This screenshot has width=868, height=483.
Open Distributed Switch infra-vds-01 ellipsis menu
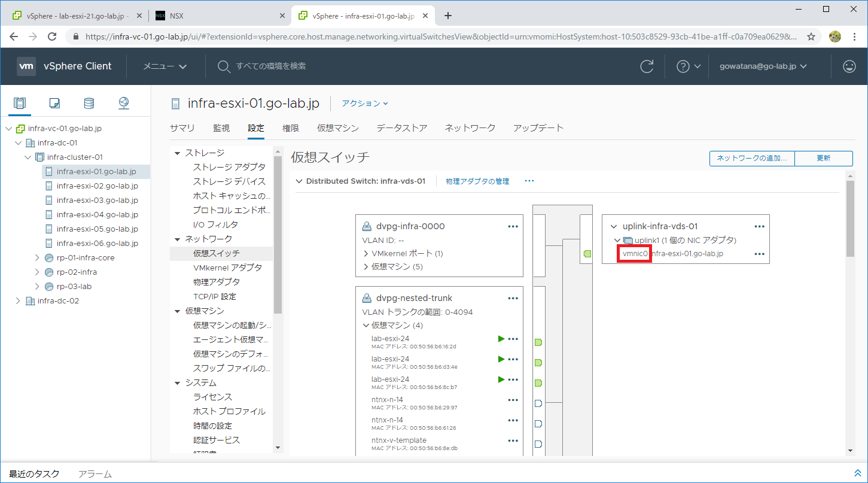pos(529,181)
